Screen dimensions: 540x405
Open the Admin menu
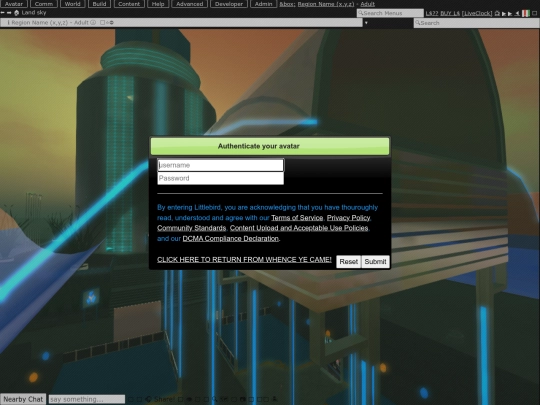[263, 4]
